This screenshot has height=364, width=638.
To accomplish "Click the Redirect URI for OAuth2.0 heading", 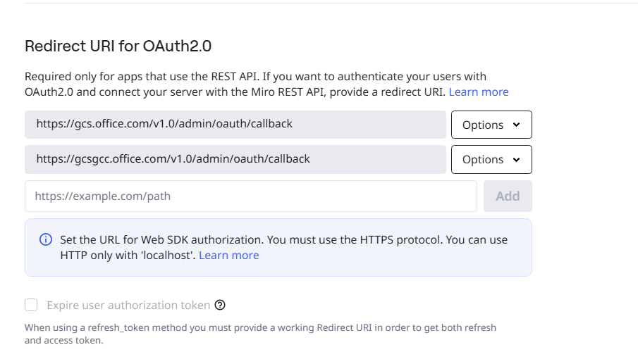I will tap(118, 46).
